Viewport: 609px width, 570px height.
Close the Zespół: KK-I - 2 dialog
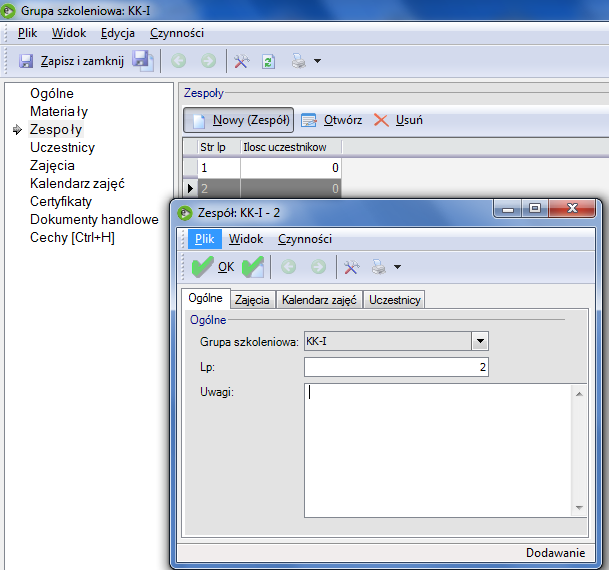(571, 209)
